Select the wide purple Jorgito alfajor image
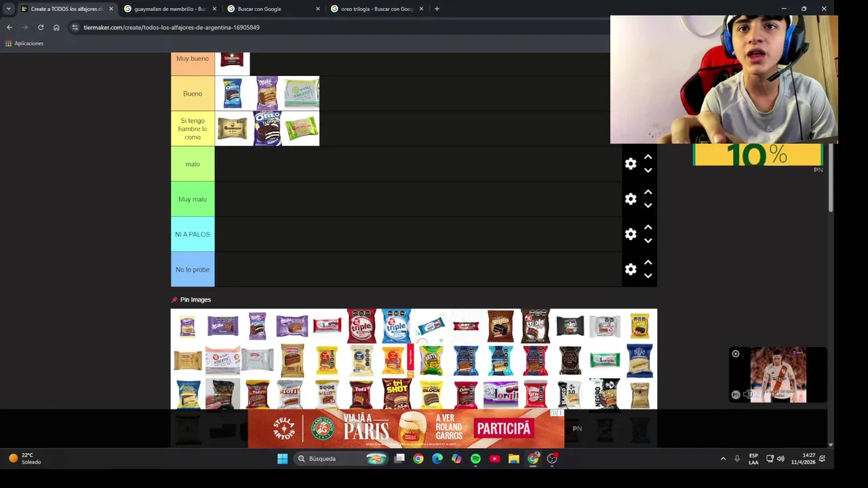 (x=500, y=393)
